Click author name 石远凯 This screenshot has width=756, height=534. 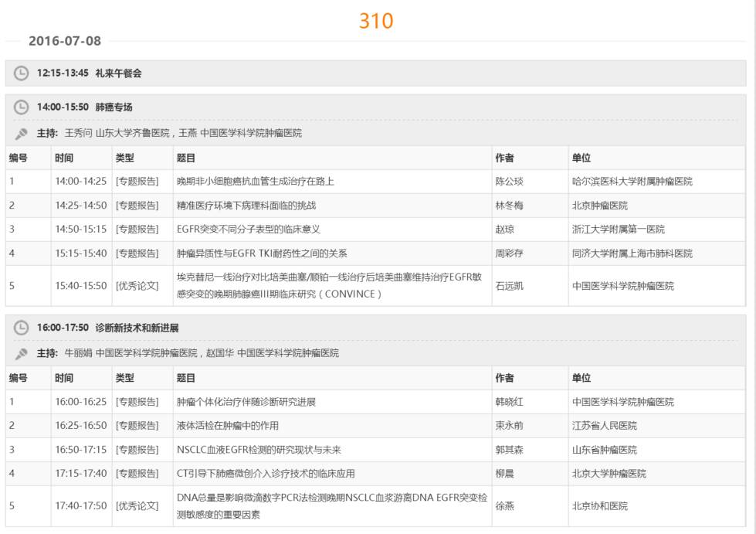(x=509, y=286)
